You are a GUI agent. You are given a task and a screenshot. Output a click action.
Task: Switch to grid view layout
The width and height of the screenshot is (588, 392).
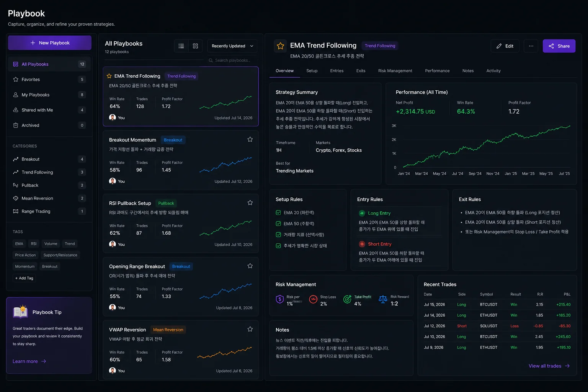tap(195, 46)
